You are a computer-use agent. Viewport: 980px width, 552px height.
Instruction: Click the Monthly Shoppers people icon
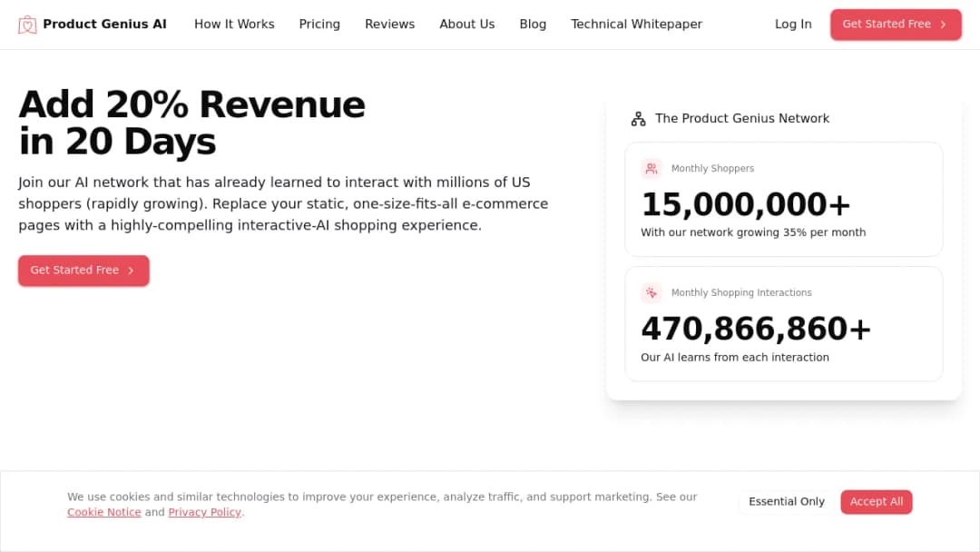point(652,168)
